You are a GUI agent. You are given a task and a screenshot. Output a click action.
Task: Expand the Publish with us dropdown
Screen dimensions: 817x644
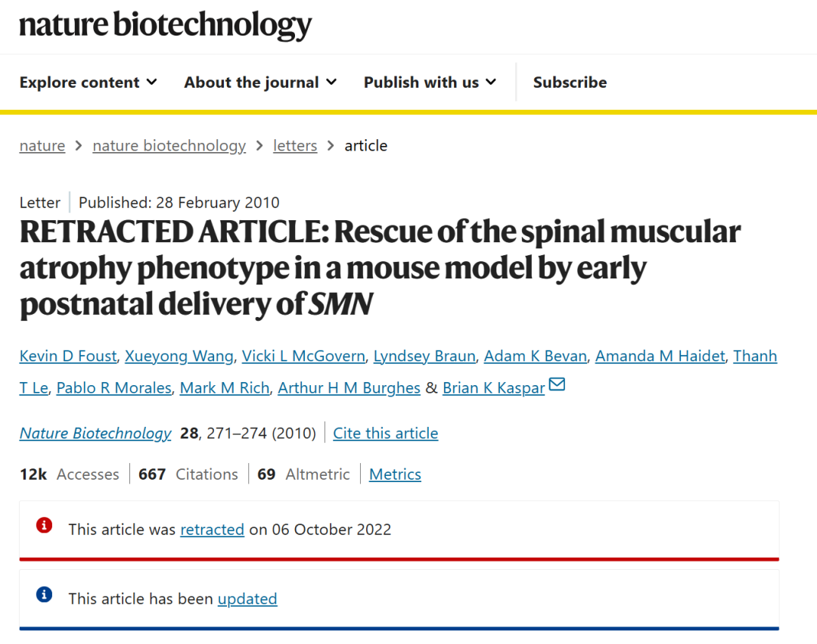(430, 82)
